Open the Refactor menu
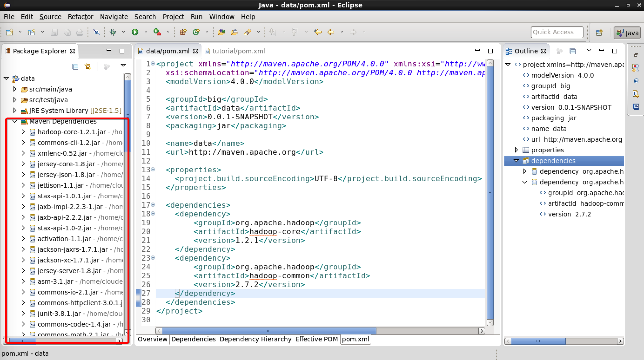 80,17
